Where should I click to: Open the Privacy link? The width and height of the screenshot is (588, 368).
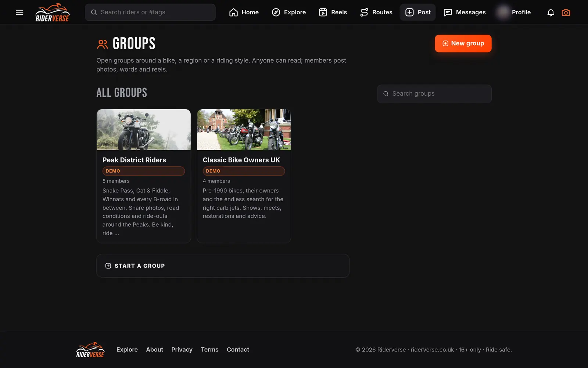pyautogui.click(x=182, y=350)
